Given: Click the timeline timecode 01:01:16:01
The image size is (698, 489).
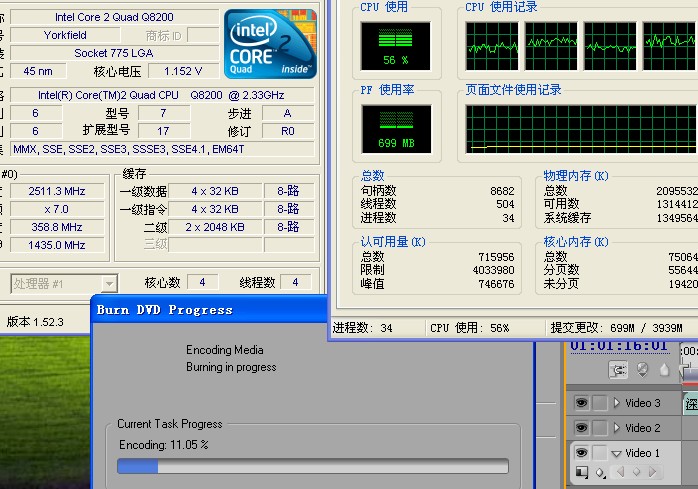Looking at the screenshot, I should (619, 346).
